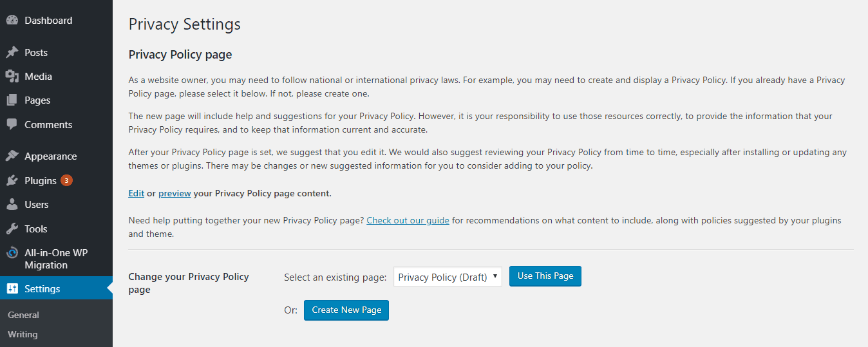Click the Users person icon
Image resolution: width=868 pixels, height=347 pixels.
[12, 204]
